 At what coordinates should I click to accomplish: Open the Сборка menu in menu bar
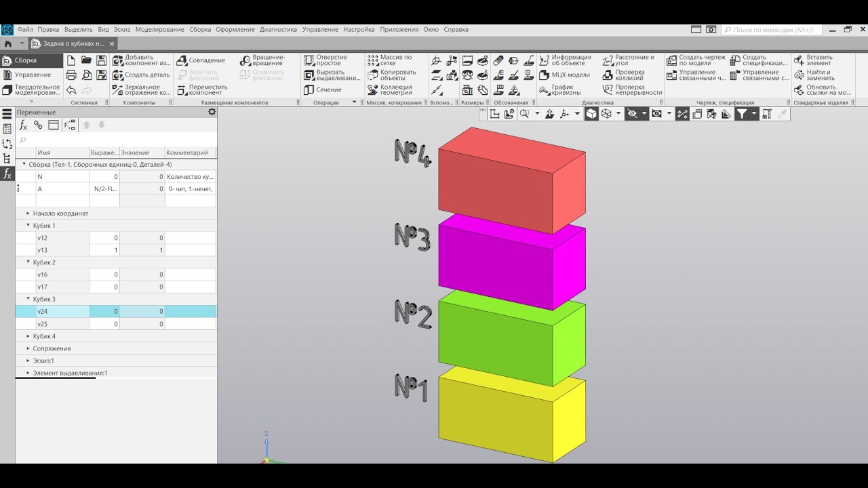tap(200, 30)
